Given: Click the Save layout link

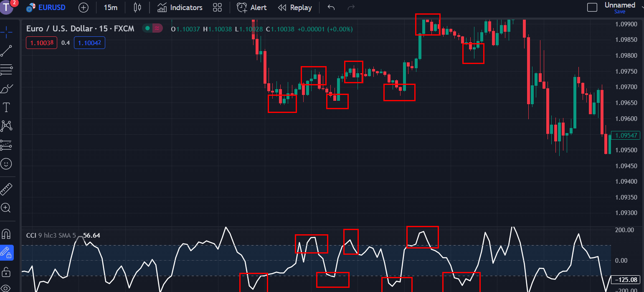Looking at the screenshot, I should [x=620, y=12].
